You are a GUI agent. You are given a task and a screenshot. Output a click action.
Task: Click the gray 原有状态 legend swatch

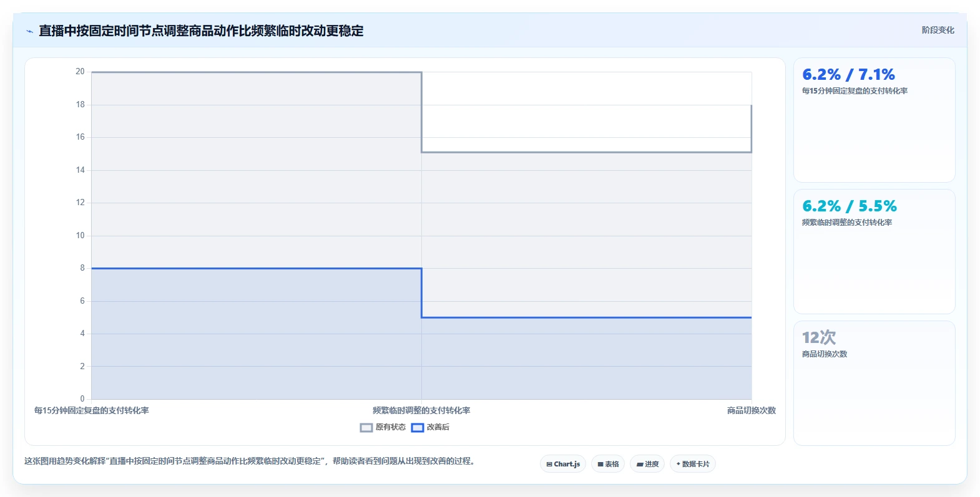pos(366,428)
